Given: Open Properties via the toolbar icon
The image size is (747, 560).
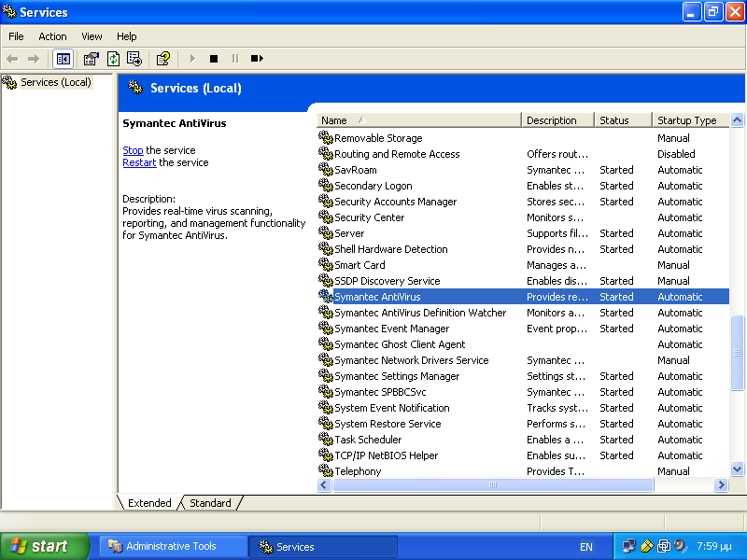Looking at the screenshot, I should 91,59.
